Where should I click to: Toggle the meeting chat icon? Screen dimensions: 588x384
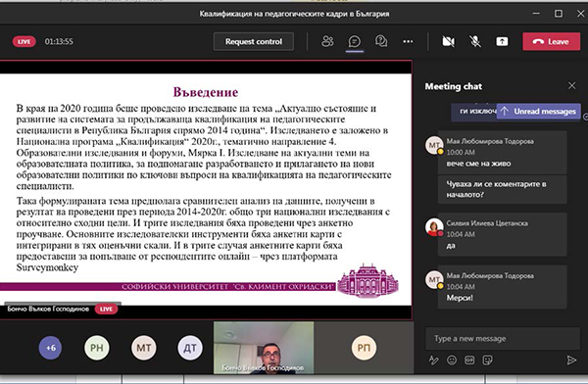coord(355,41)
